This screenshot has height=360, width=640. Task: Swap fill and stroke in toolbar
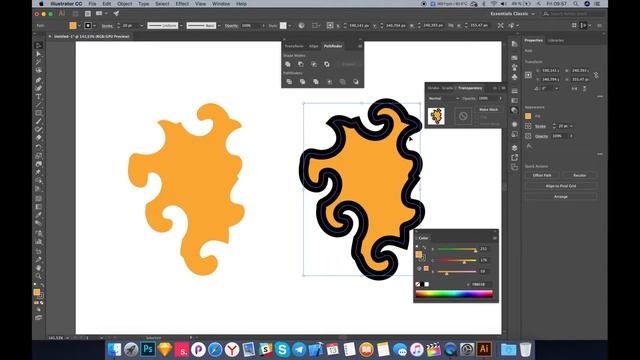[42, 285]
